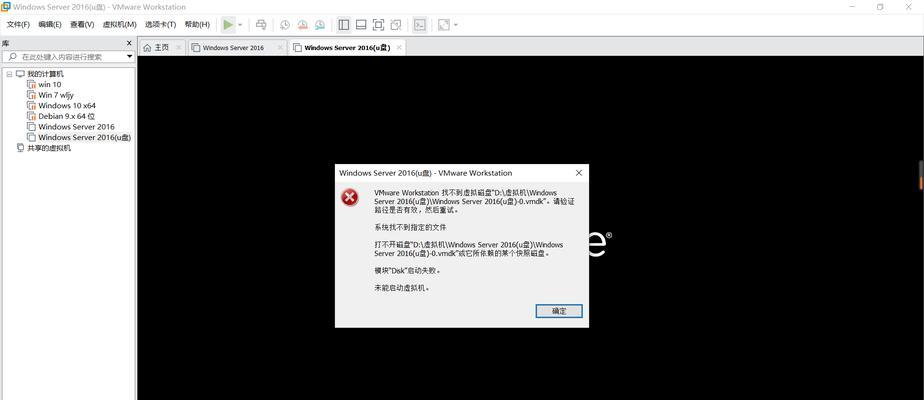
Task: Click the full screen mode icon
Action: pos(378,25)
